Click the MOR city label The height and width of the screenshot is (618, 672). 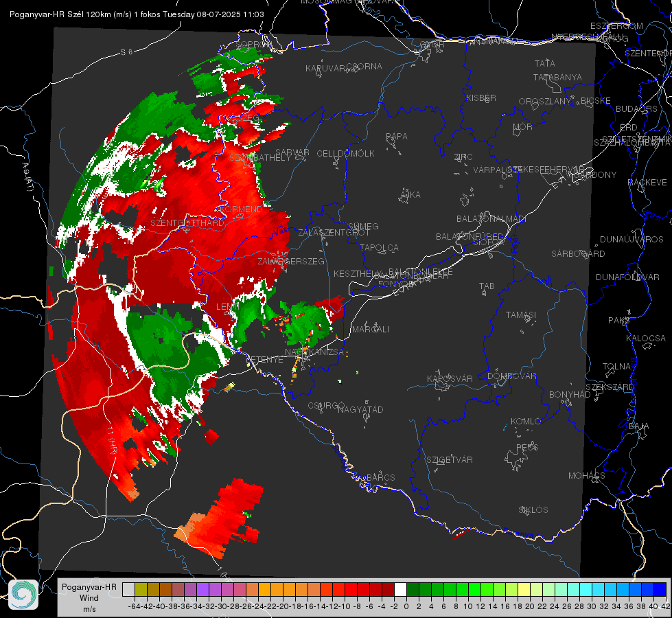523,127
